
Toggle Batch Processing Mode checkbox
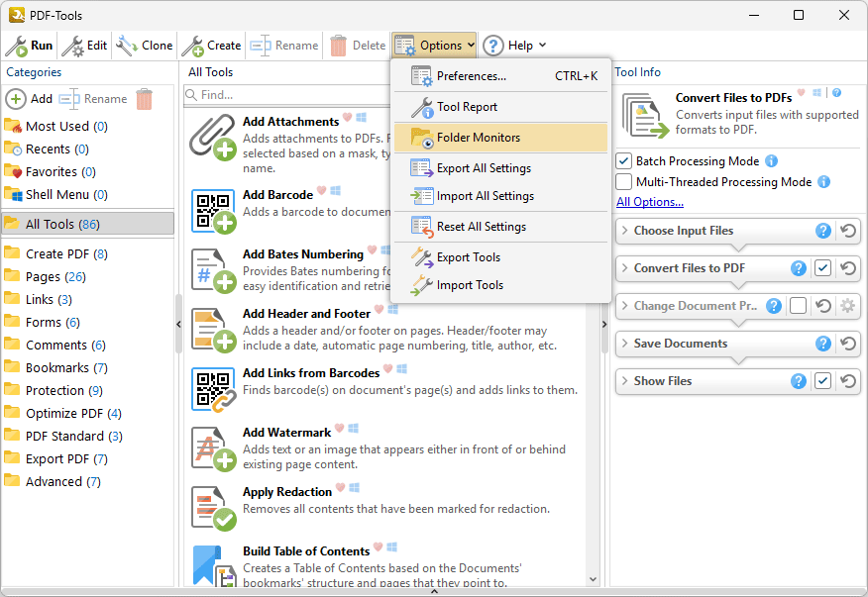point(624,161)
